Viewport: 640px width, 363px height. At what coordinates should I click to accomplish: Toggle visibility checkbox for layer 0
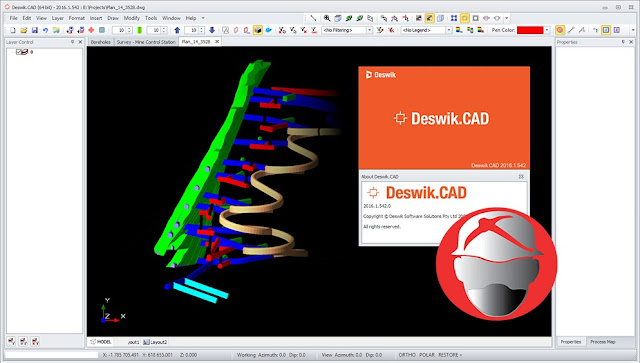pyautogui.click(x=18, y=52)
